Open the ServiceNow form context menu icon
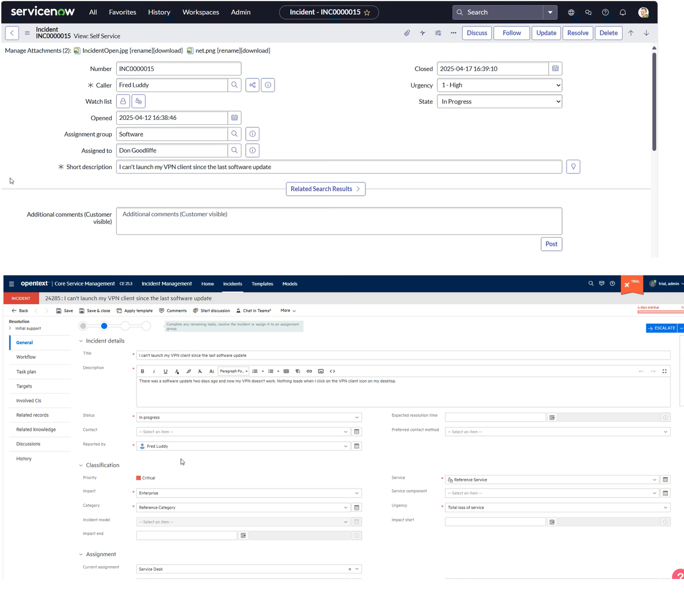Image resolution: width=684 pixels, height=616 pixels. coord(27,33)
